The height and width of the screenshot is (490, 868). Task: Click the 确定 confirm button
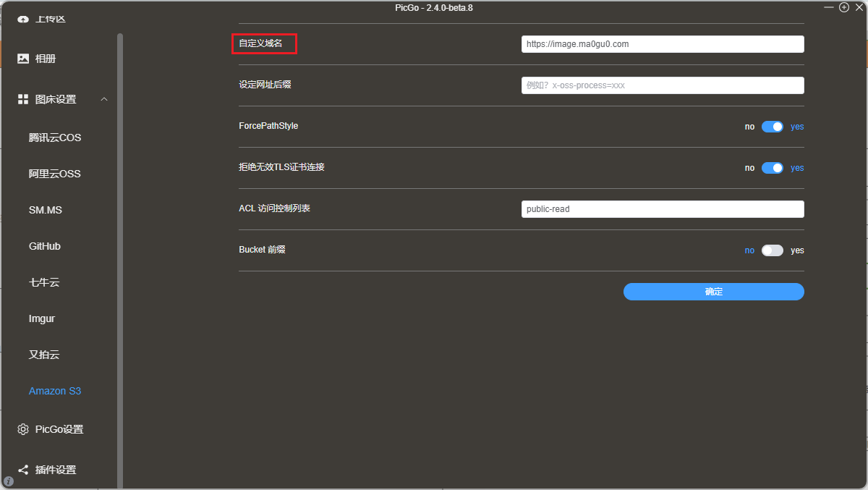pyautogui.click(x=714, y=292)
